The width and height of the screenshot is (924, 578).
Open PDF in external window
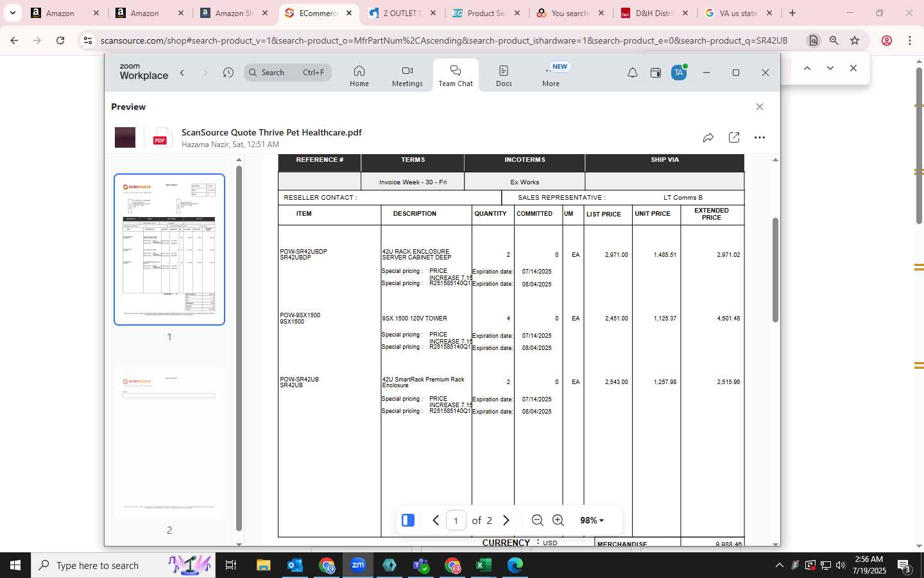[x=734, y=137]
